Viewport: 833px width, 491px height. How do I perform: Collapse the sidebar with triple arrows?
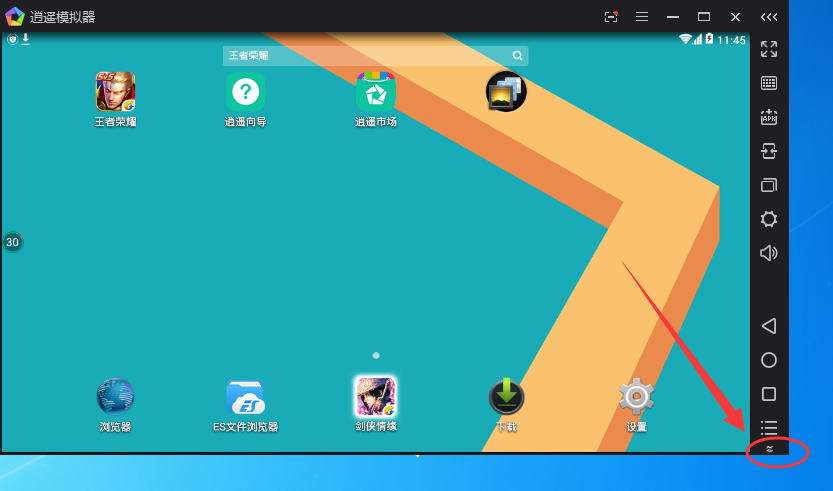(x=769, y=17)
